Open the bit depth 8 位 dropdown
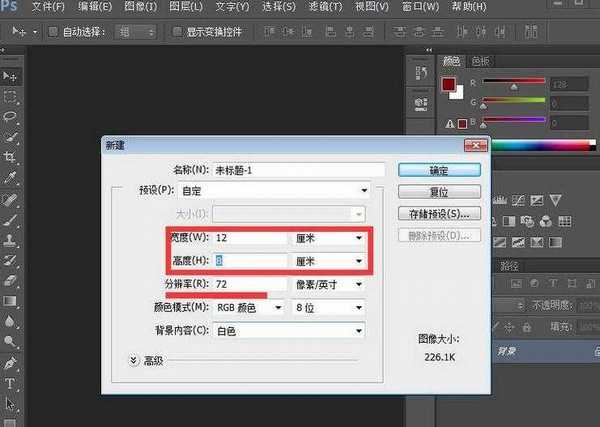Image resolution: width=600 pixels, height=427 pixels. [329, 308]
